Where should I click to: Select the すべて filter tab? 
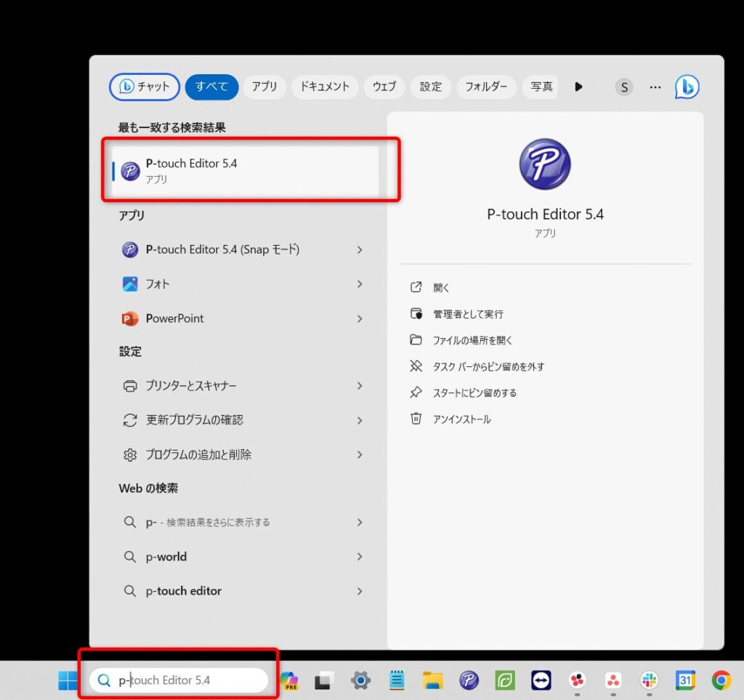tap(211, 87)
